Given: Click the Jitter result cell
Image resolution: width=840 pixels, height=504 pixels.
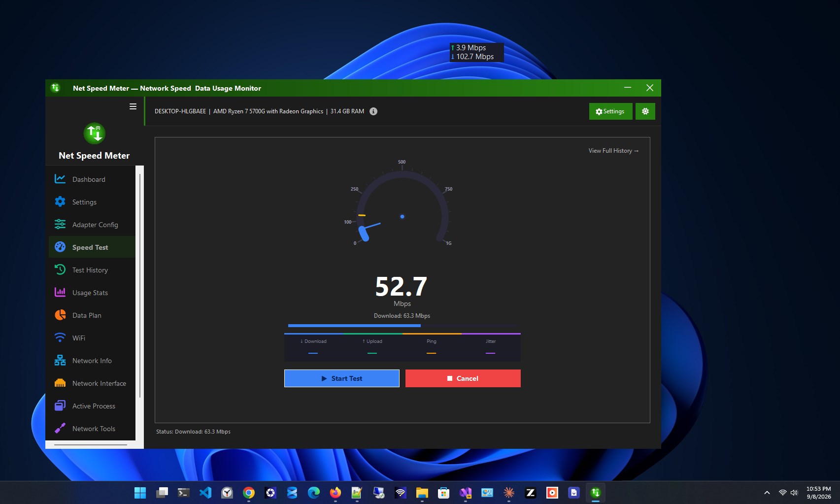Looking at the screenshot, I should pyautogui.click(x=491, y=347).
